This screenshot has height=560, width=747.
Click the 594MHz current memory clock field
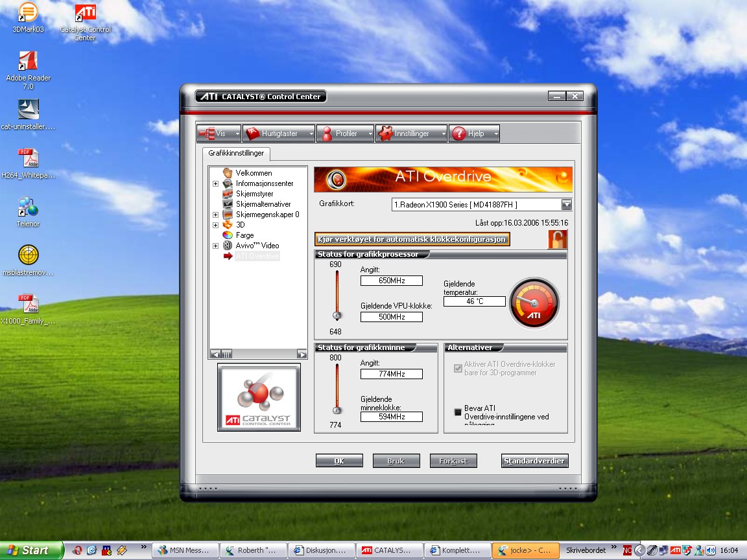pos(392,417)
